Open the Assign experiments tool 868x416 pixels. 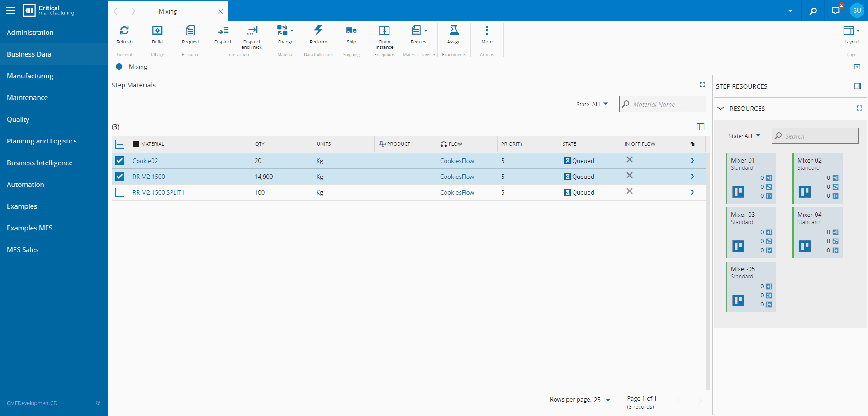pos(454,31)
